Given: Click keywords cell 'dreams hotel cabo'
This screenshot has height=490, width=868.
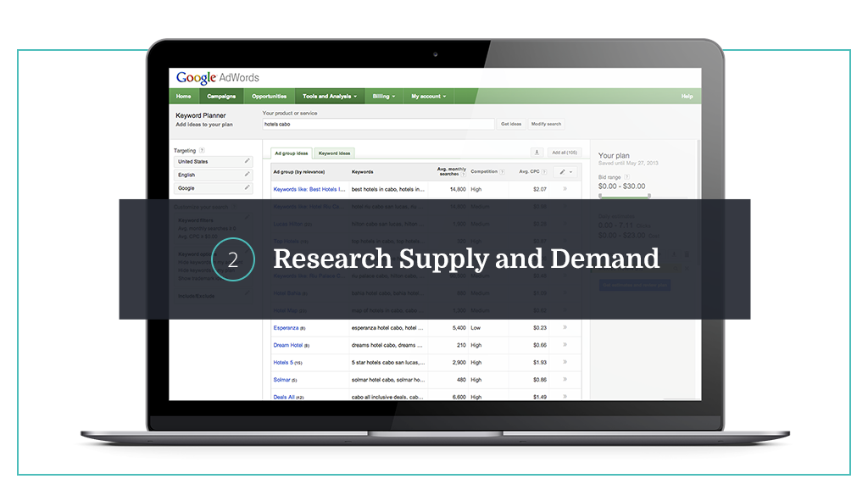Looking at the screenshot, I should (387, 345).
